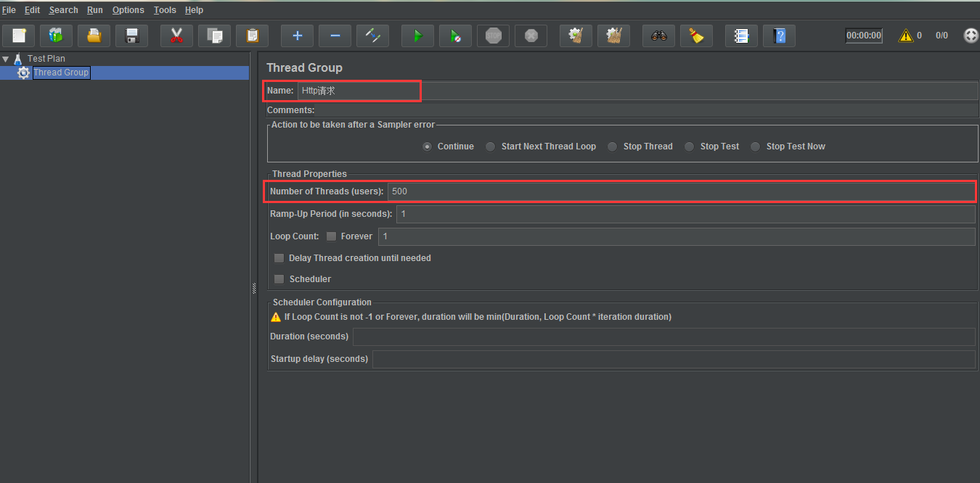This screenshot has height=483, width=980.
Task: Open the Run menu
Action: click(95, 10)
